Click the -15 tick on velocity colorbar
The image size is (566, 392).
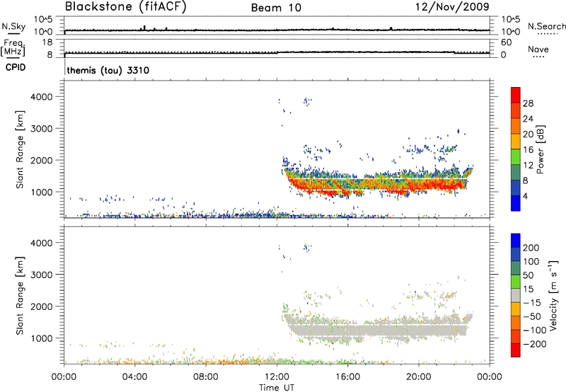click(532, 303)
